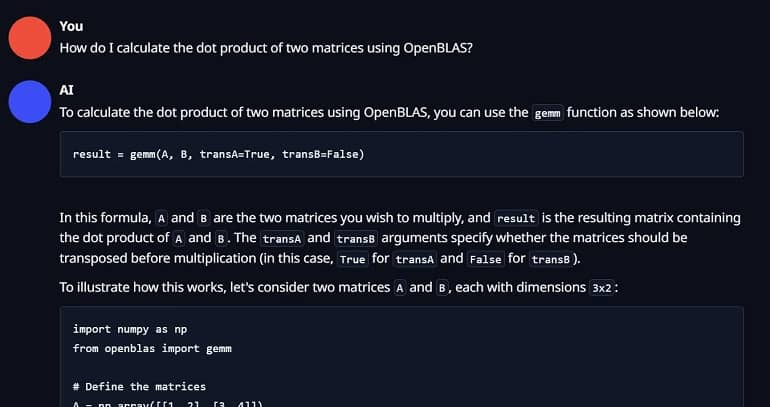Click the inline "False" code tag
This screenshot has width=770, height=407.
485,259
